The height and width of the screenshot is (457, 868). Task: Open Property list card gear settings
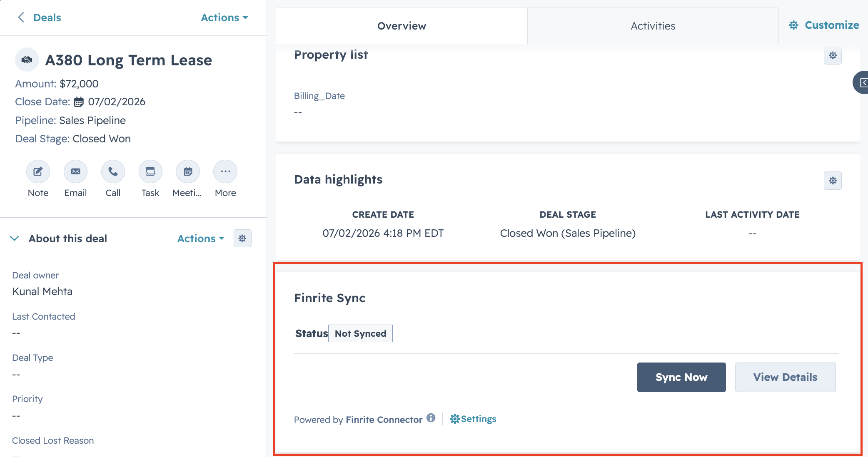click(x=833, y=55)
